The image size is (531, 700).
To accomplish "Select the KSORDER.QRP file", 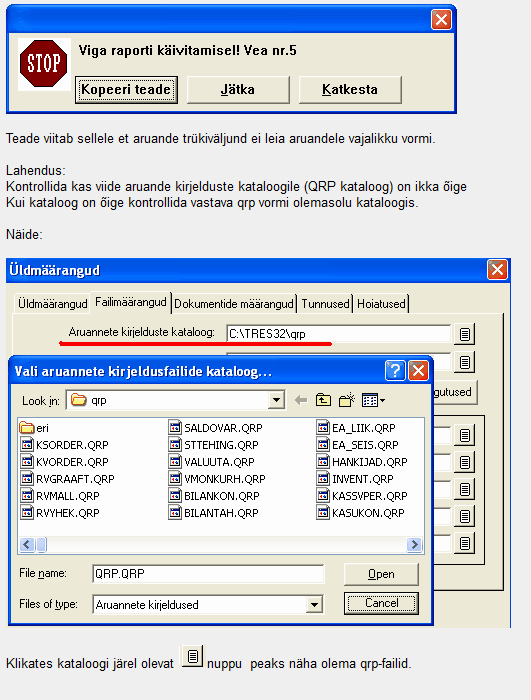I will (65, 445).
